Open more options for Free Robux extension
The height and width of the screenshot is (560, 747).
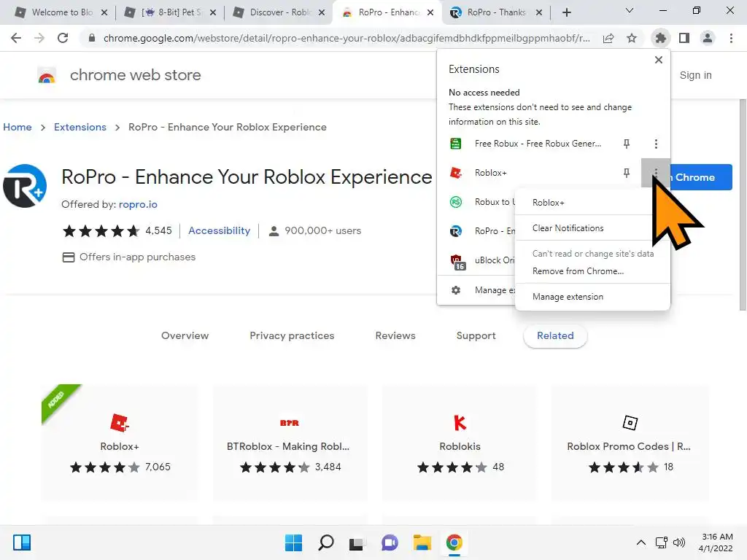656,144
